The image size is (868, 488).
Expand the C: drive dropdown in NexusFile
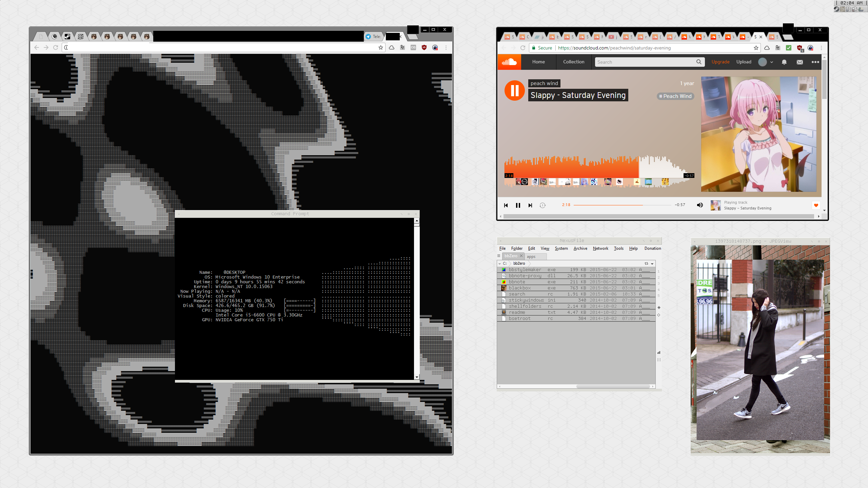(500, 263)
